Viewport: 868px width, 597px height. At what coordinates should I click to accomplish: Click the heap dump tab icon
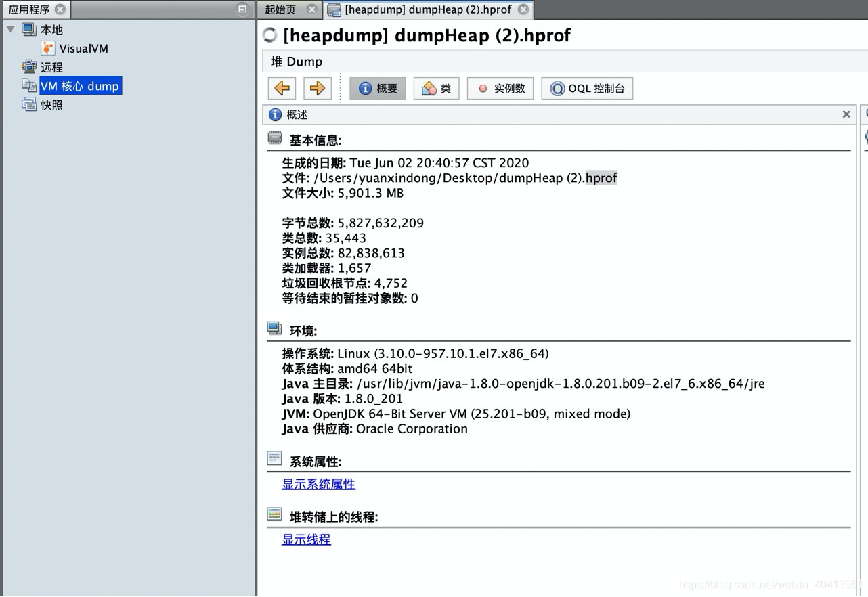pos(334,9)
